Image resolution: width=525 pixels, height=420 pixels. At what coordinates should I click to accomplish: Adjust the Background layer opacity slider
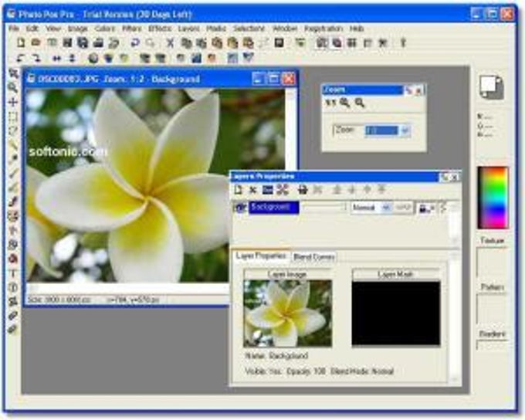323,208
